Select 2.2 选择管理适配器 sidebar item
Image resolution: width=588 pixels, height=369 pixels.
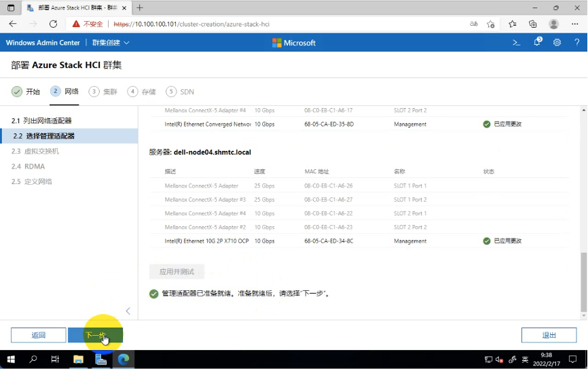69,136
